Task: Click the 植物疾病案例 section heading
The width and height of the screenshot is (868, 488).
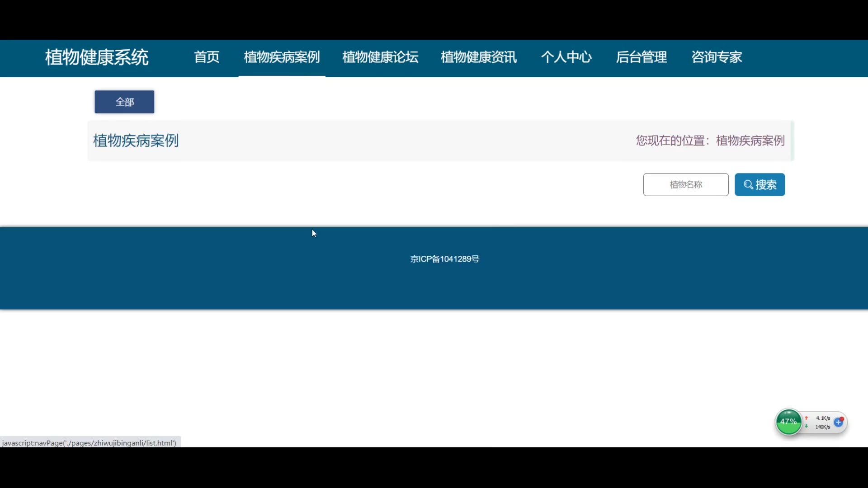Action: [136, 141]
